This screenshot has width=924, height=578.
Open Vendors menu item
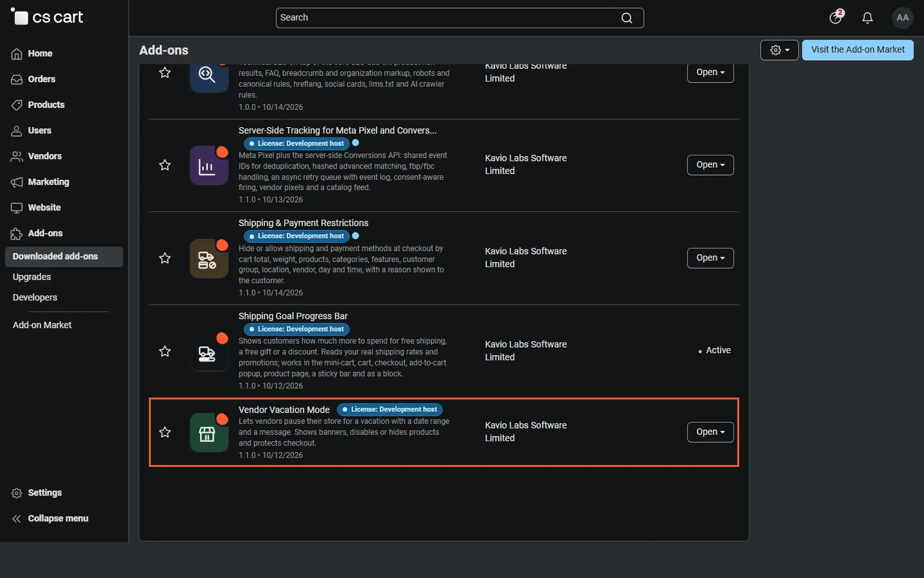[x=45, y=157]
